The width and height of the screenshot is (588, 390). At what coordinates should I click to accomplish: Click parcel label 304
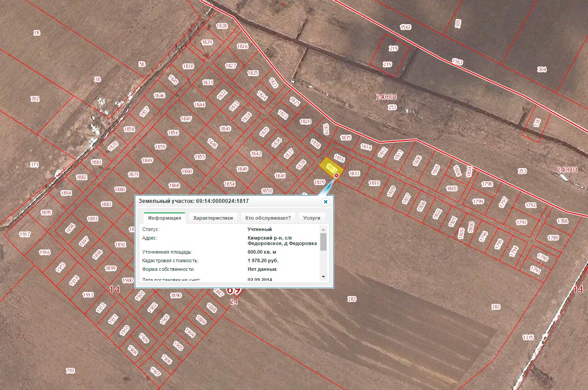542,69
